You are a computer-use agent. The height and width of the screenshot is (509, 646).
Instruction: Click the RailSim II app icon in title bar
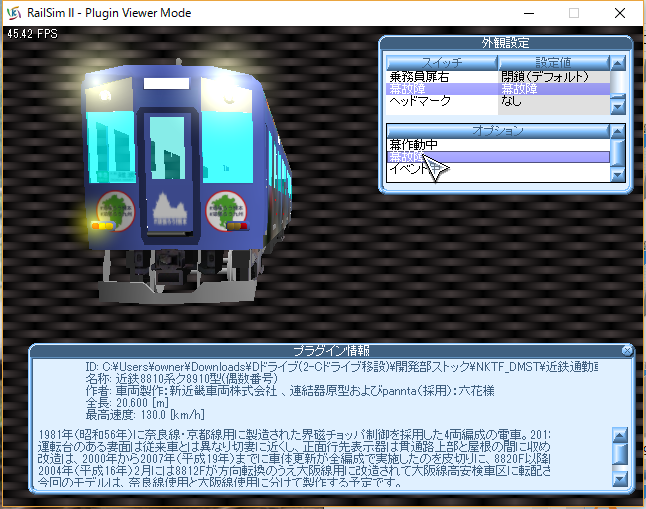(14, 13)
